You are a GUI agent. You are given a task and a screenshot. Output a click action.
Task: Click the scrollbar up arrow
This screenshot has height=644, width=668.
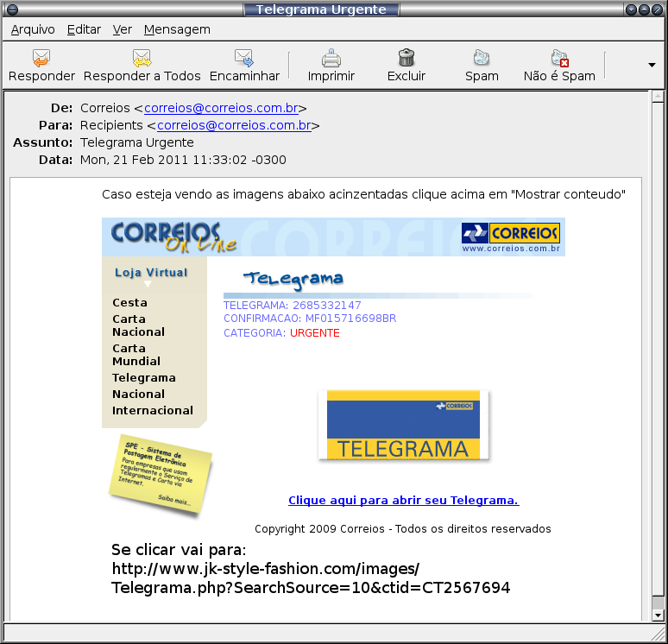658,97
